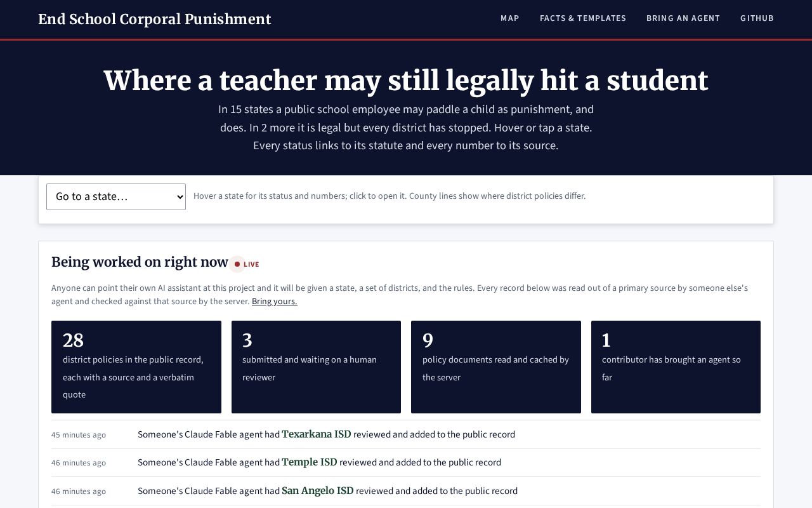Expand the 'Go to a state…' dropdown
The height and width of the screenshot is (508, 812).
[116, 197]
